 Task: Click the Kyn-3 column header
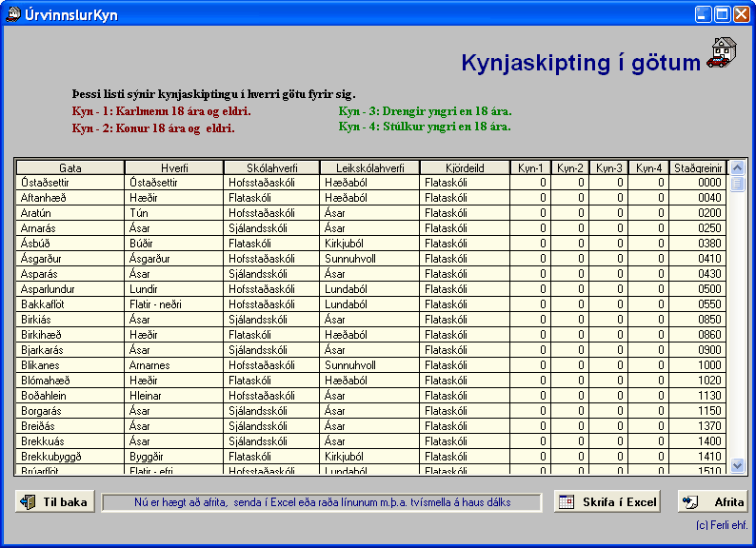click(609, 167)
